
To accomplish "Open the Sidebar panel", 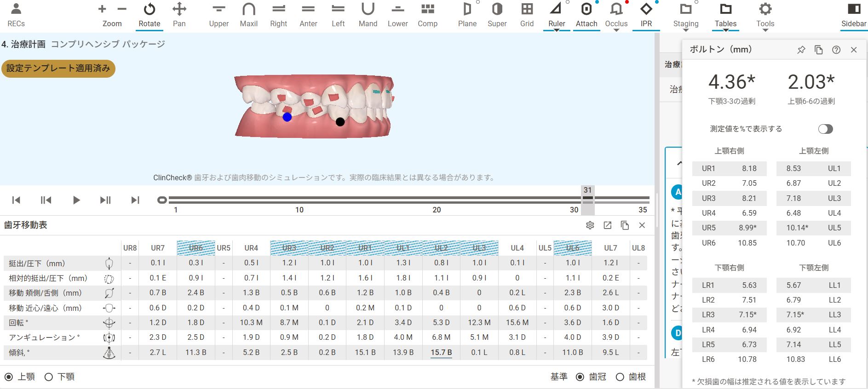I will click(853, 15).
